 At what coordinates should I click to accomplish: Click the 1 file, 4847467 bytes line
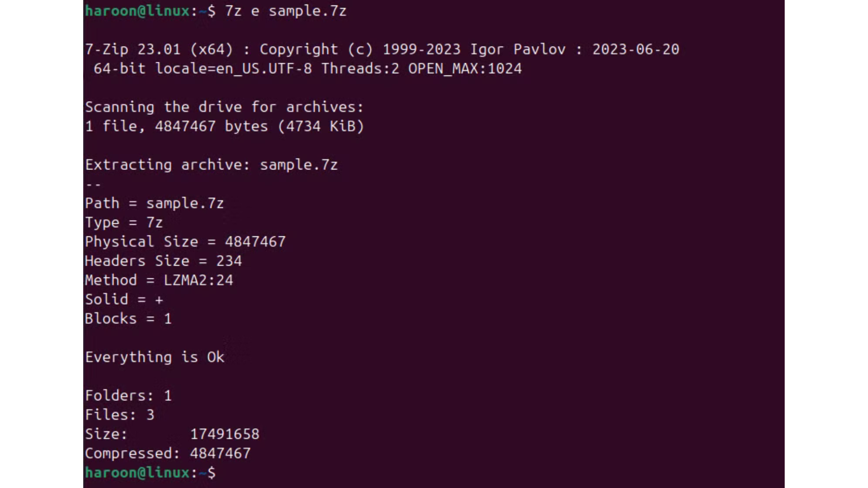(224, 127)
